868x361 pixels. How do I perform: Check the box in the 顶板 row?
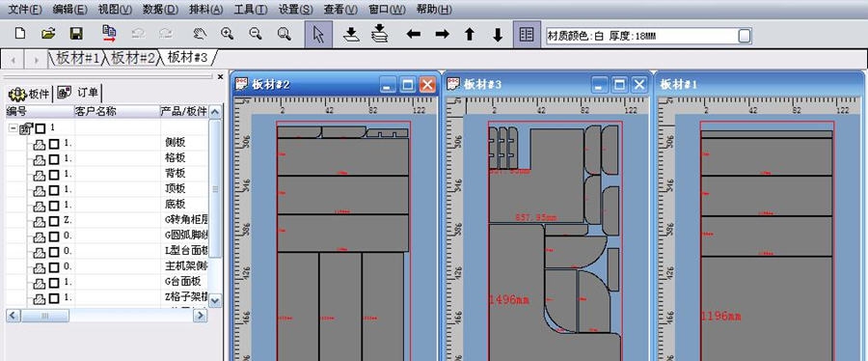point(54,190)
